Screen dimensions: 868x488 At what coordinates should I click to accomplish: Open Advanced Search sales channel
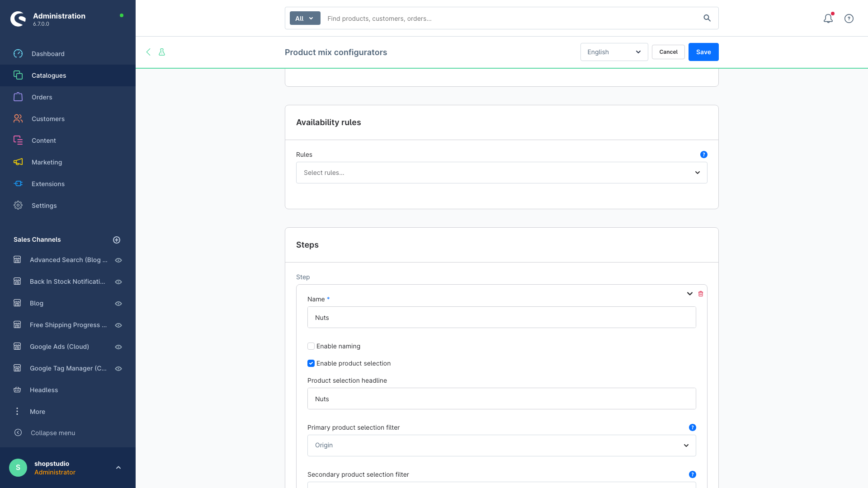coord(69,260)
